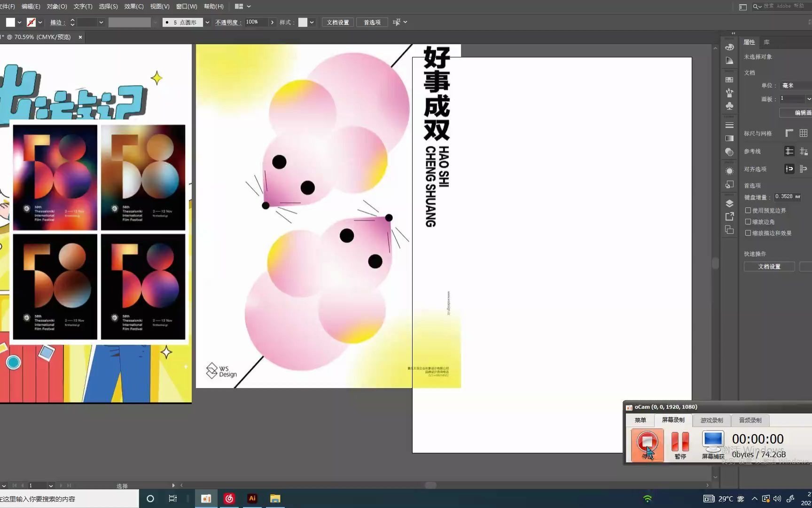Open the 单位 units dropdown 毫米

tap(796, 85)
